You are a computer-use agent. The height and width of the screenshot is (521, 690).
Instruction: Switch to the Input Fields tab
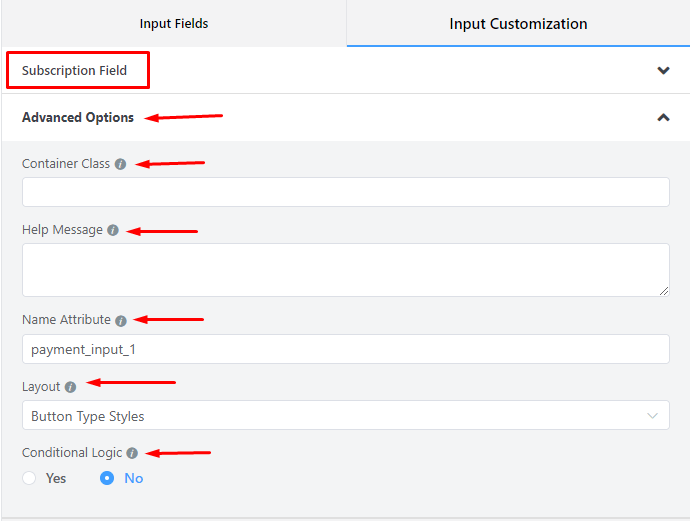tap(174, 23)
